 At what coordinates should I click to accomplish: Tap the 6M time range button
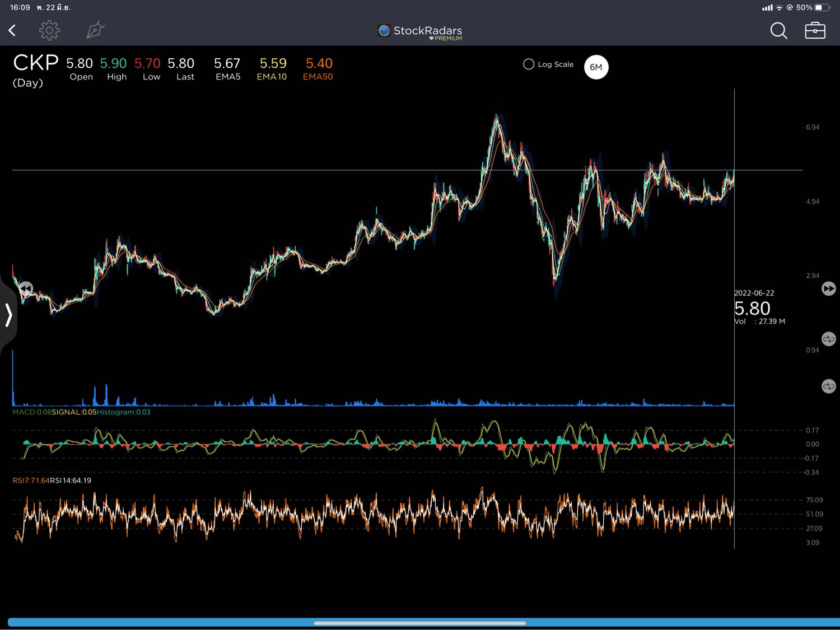coord(596,67)
